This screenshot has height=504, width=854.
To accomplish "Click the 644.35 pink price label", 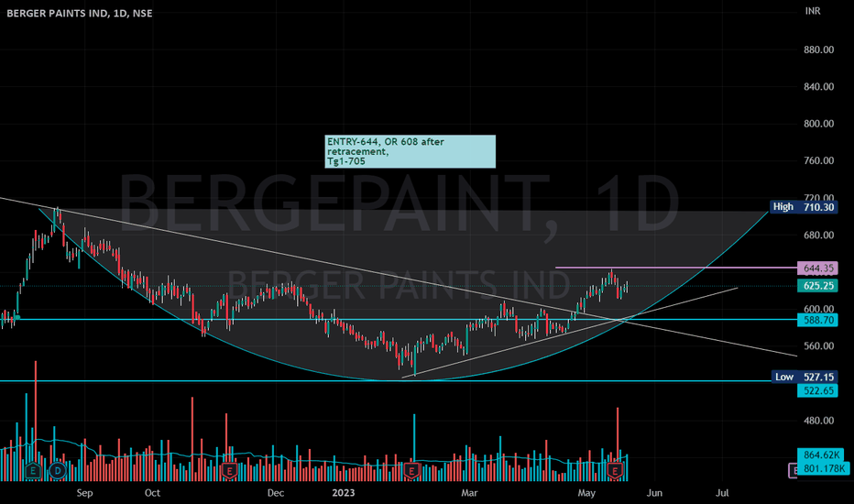I will (x=817, y=268).
